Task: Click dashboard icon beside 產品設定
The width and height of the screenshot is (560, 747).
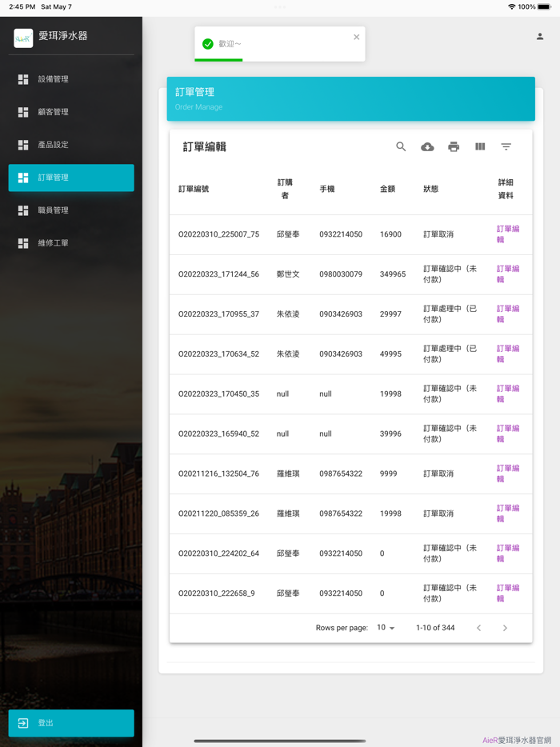Action: pyautogui.click(x=23, y=145)
